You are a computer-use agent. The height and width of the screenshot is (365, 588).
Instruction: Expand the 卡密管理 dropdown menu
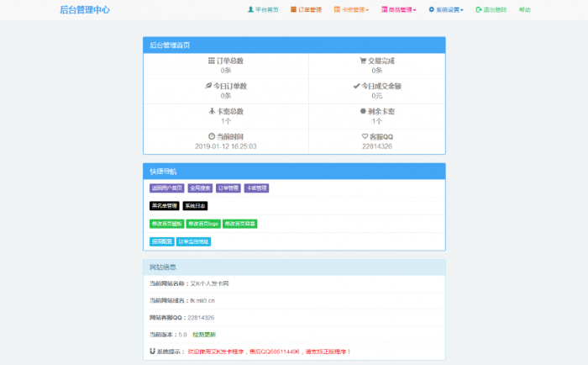coord(351,10)
